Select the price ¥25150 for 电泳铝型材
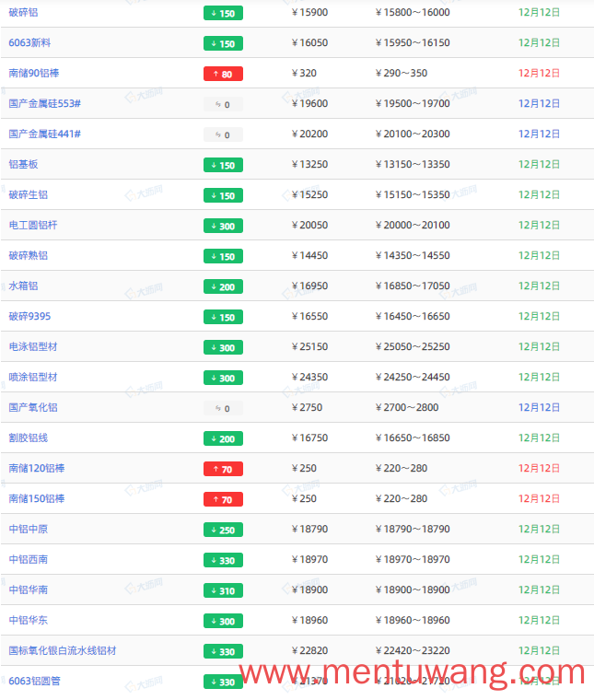Screen dimensions: 594x700 tap(309, 346)
